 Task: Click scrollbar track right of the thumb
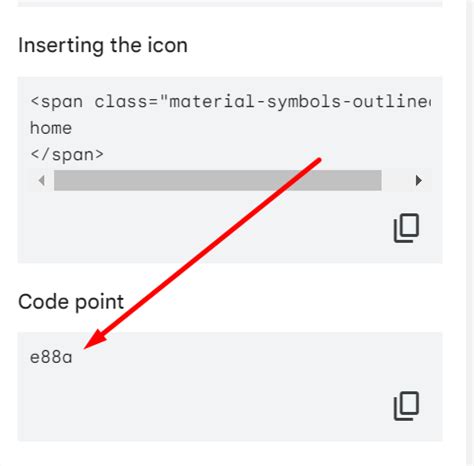click(x=396, y=180)
